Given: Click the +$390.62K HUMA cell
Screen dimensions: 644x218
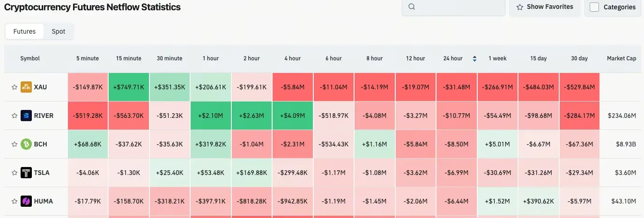Looking at the screenshot, I should click(538, 201).
